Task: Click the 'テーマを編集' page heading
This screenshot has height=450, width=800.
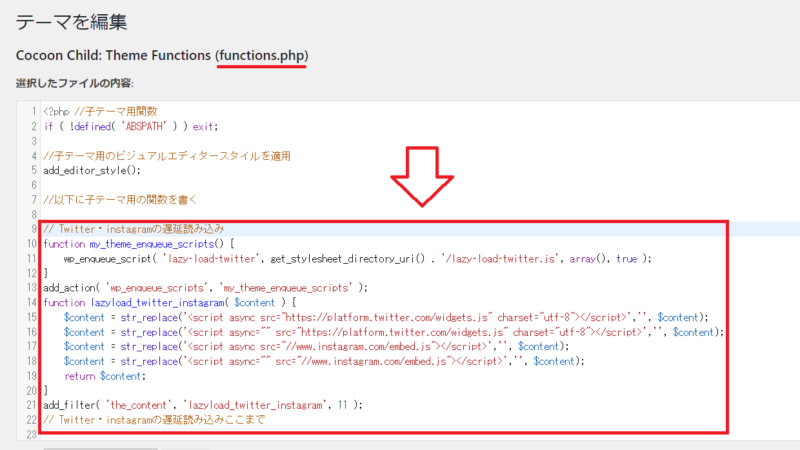Action: tap(71, 22)
